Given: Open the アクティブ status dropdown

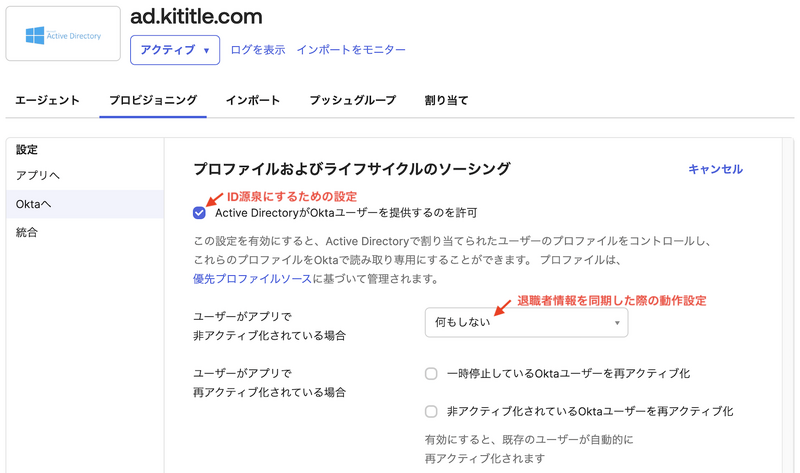Looking at the screenshot, I should tap(175, 50).
